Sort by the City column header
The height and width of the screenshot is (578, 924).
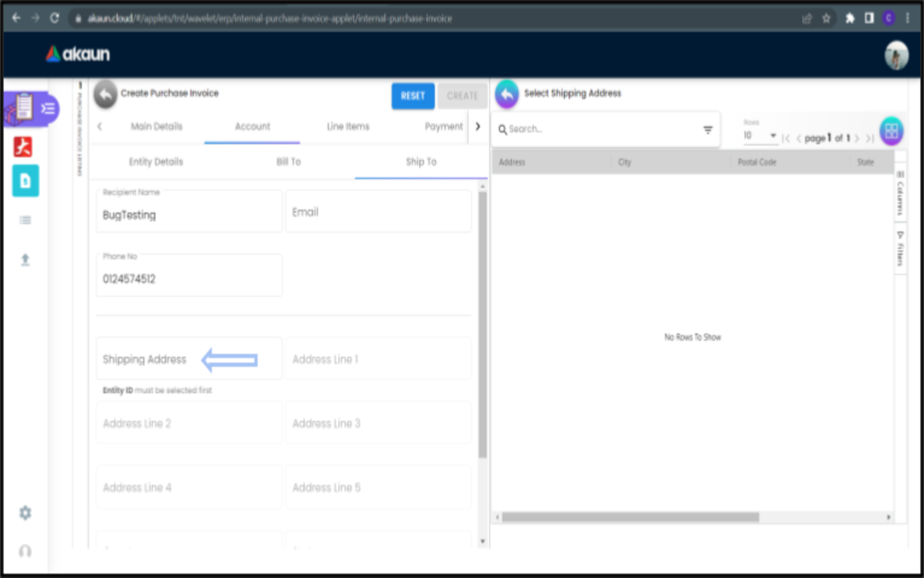point(625,162)
